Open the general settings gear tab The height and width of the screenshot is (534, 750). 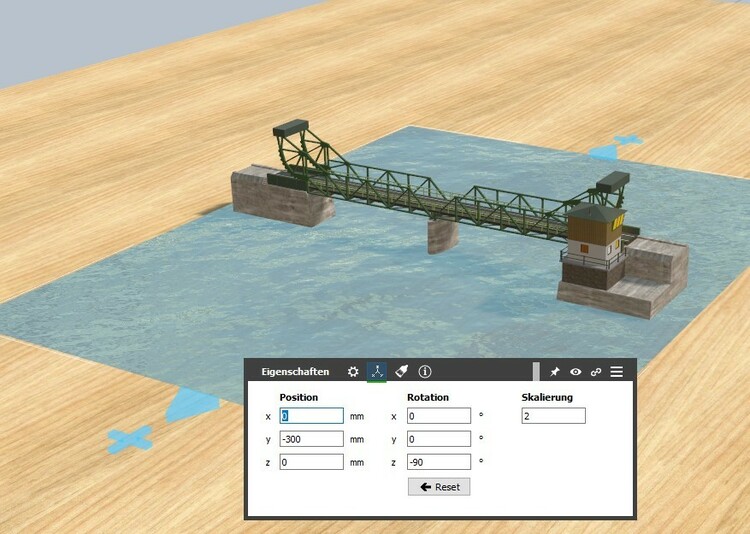coord(353,372)
